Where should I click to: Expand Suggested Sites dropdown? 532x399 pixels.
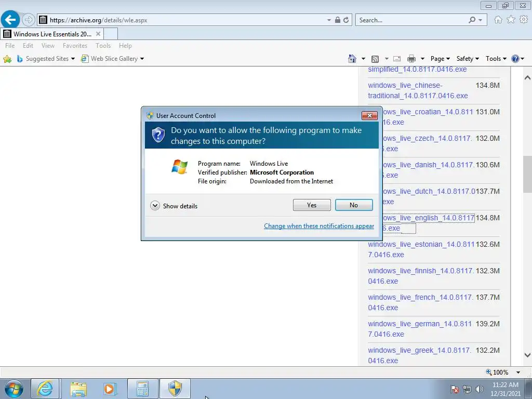[73, 59]
